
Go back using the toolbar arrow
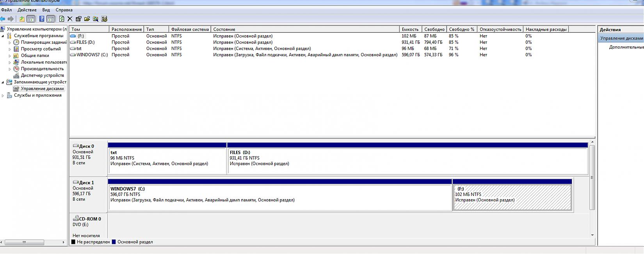click(x=3, y=19)
